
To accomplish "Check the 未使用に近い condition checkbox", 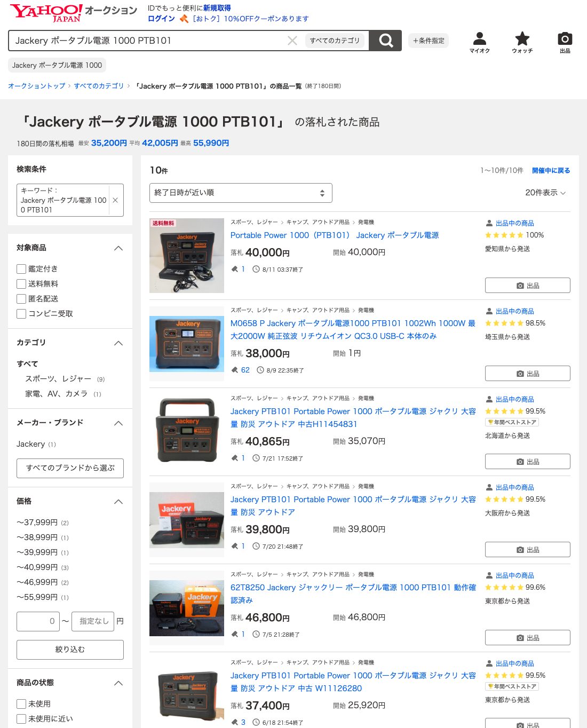I will point(21,719).
